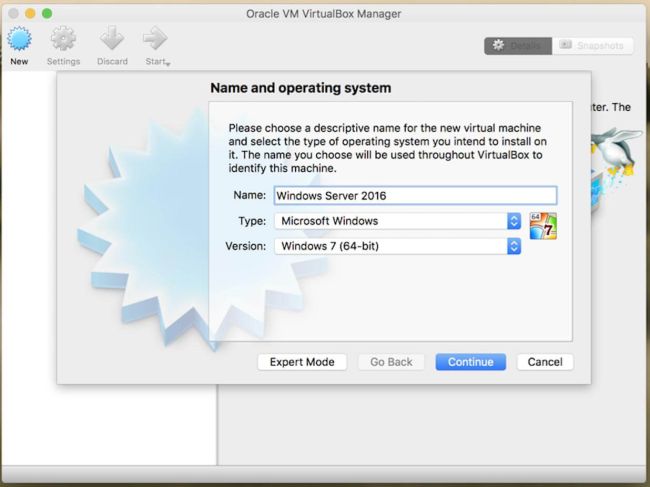Click the Expert Mode button
This screenshot has width=650, height=487.
[x=302, y=362]
